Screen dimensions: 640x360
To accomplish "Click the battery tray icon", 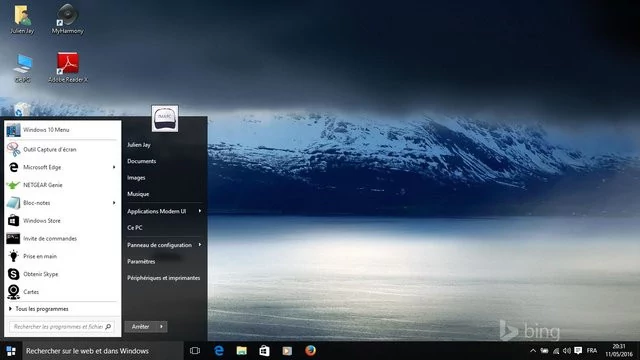I will point(544,351).
